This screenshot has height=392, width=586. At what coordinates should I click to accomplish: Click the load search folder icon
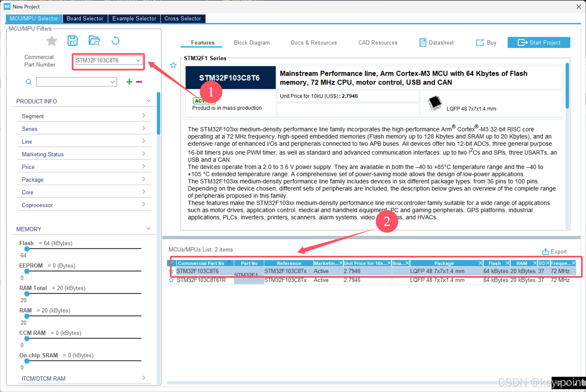(x=94, y=41)
